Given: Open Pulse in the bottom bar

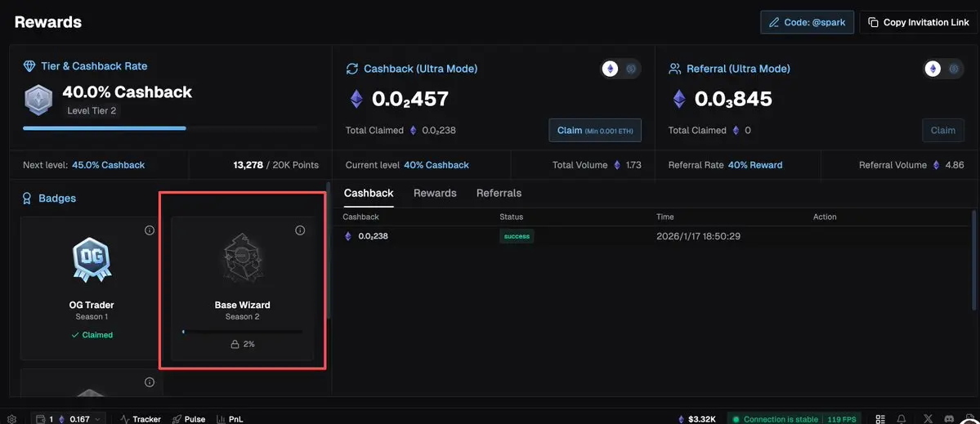Looking at the screenshot, I should [x=189, y=419].
